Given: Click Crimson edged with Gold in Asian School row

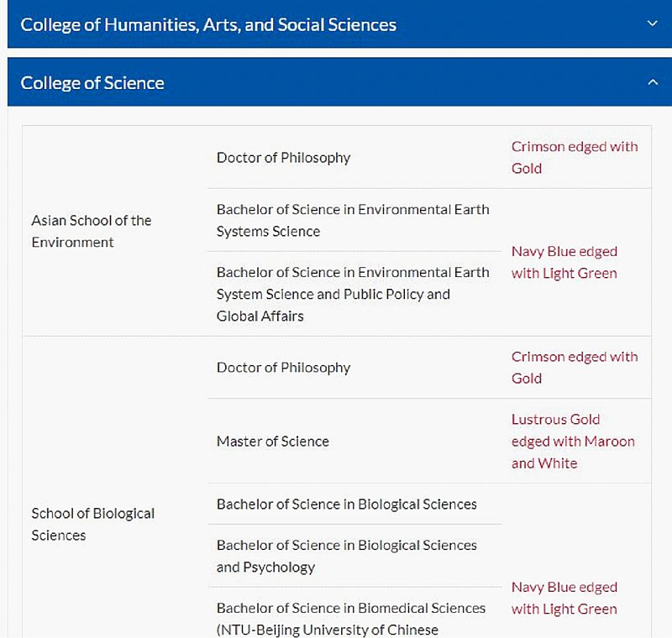Looking at the screenshot, I should pyautogui.click(x=575, y=157).
